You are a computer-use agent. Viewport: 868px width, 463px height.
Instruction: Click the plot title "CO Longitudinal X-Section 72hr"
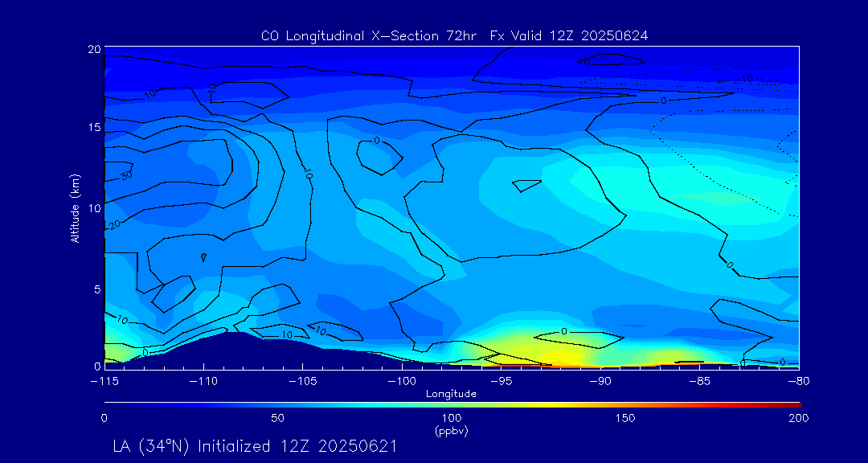coord(369,36)
